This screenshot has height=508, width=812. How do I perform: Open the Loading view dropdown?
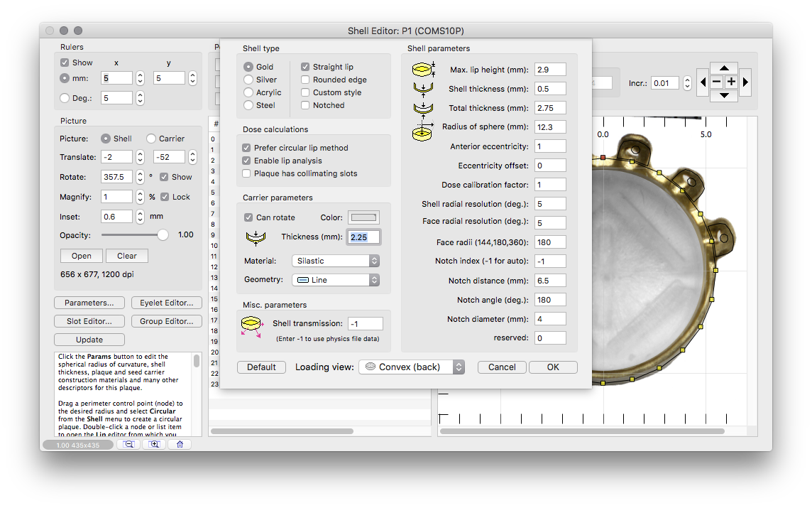(x=412, y=367)
